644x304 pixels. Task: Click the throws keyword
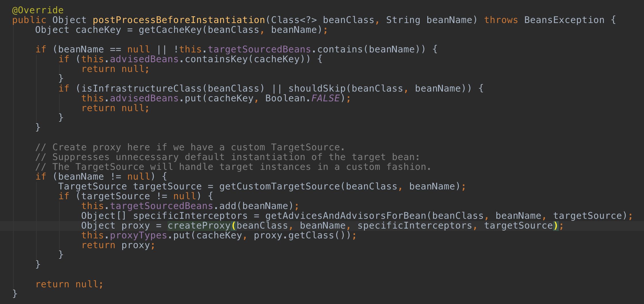coord(501,20)
